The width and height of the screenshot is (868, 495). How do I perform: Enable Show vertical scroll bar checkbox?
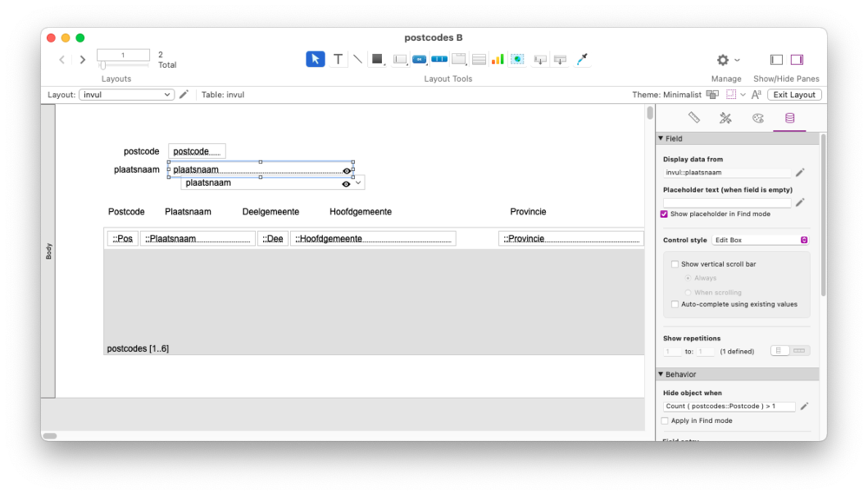coord(675,264)
